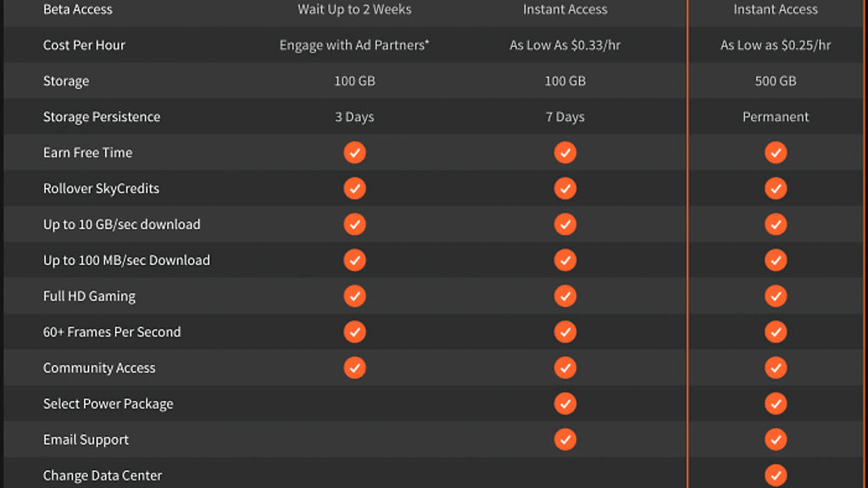The image size is (868, 488).
Task: Click Rollover SkyCredits checkmark in $0.33/hr plan column
Action: click(565, 188)
